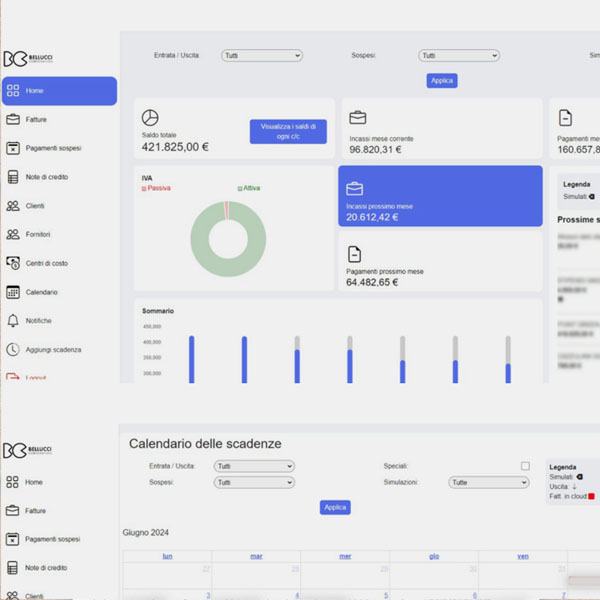Click Pagamenti sospesi icon in top sidebar

pyautogui.click(x=13, y=148)
